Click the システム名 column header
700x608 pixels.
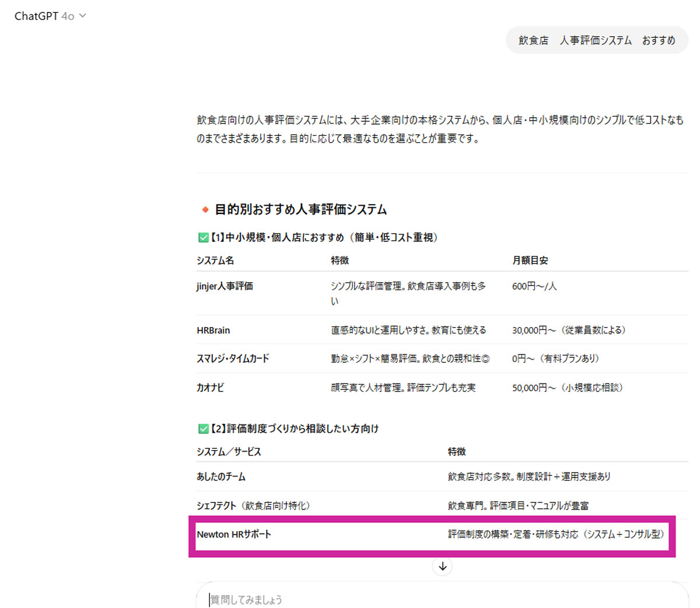click(x=215, y=261)
